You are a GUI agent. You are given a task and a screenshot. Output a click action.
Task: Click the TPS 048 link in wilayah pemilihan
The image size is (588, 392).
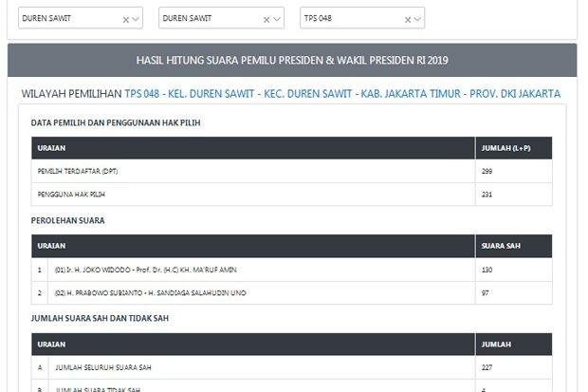coord(142,94)
